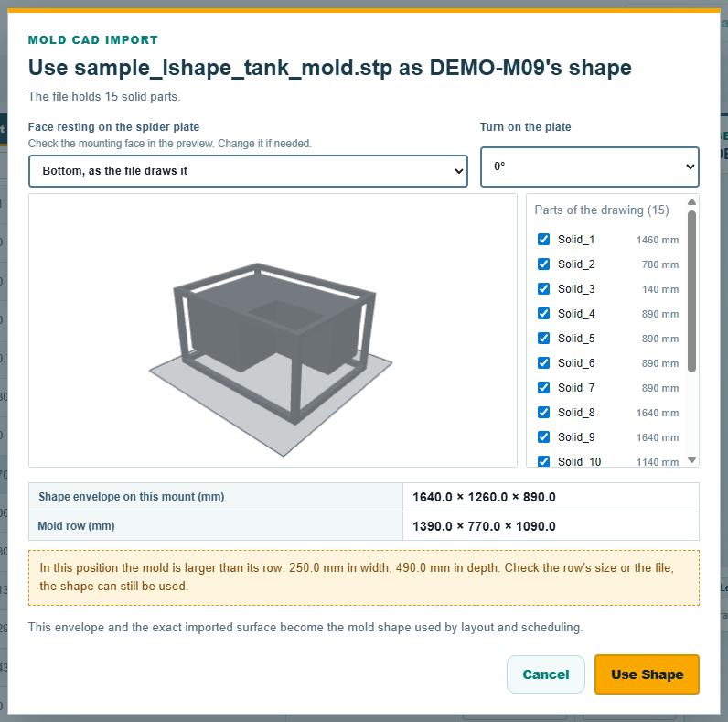Viewport: 728px width, 722px height.
Task: Click the parts list scroll-down arrow
Action: pyautogui.click(x=691, y=459)
